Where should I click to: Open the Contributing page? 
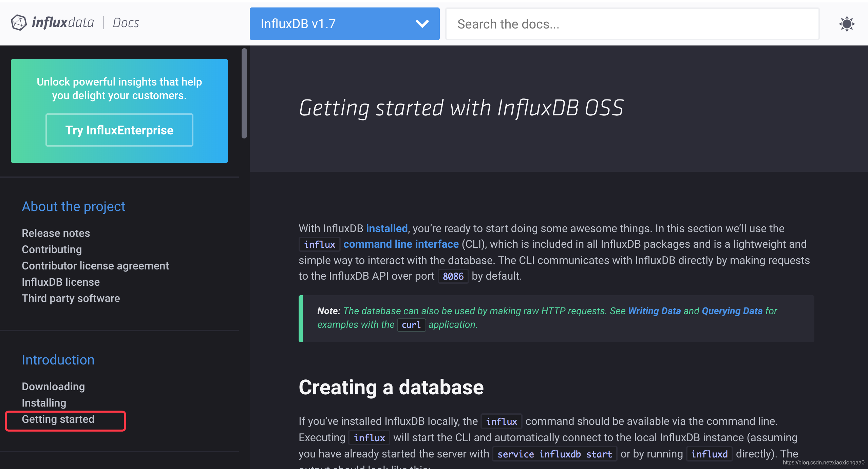(x=52, y=249)
